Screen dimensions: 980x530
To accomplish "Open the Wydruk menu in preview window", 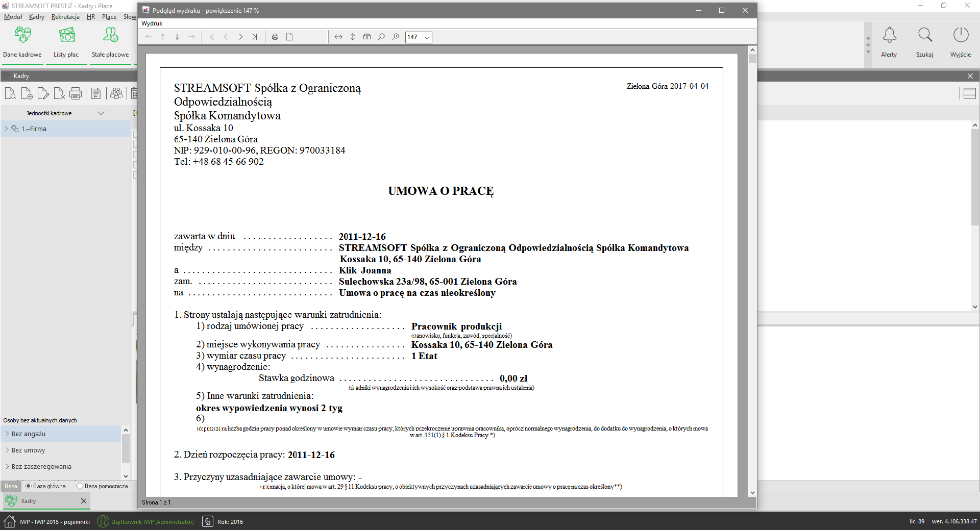I will point(152,23).
